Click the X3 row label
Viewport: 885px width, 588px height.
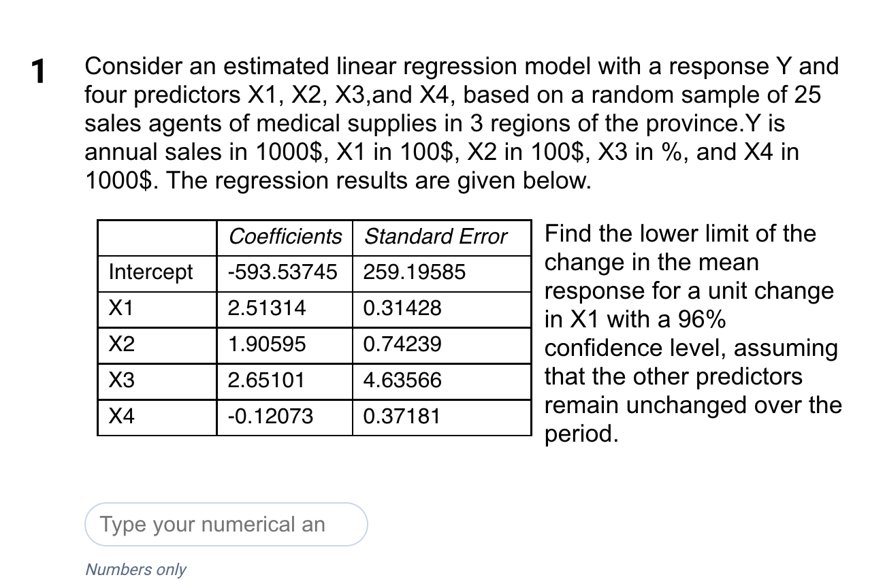click(x=120, y=380)
